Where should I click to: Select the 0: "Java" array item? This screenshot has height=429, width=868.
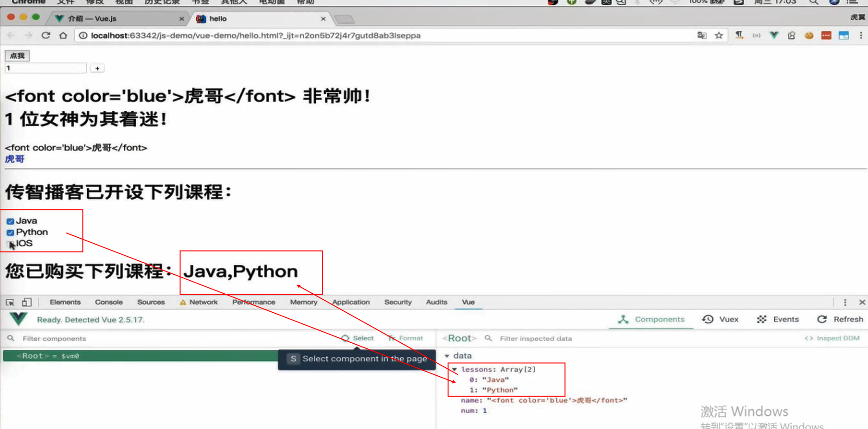[x=489, y=379]
